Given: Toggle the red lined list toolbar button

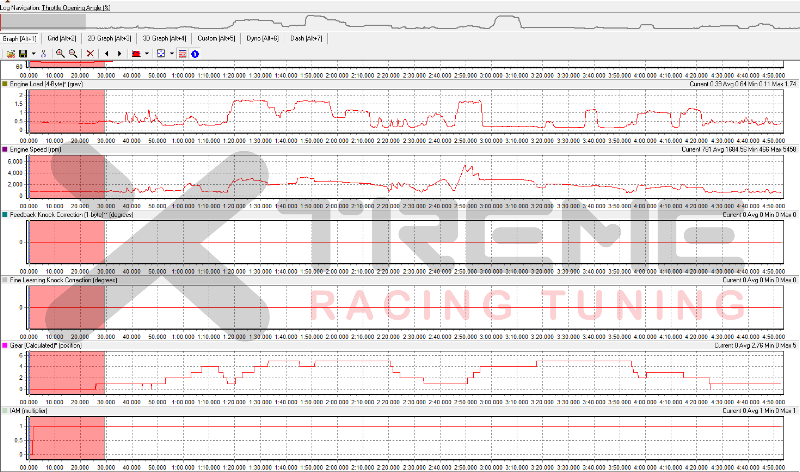Looking at the screenshot, I should point(182,52).
